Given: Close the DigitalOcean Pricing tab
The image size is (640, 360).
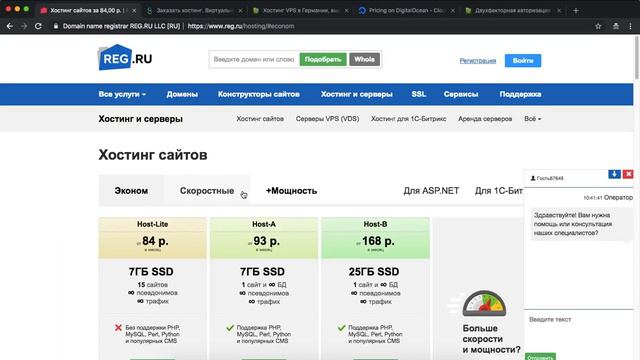Looking at the screenshot, I should [x=453, y=11].
